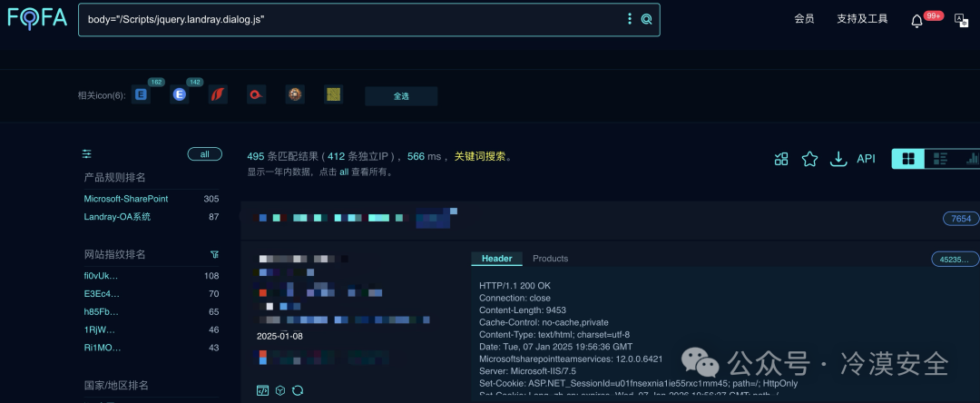The width and height of the screenshot is (980, 403).
Task: Select the red circle-arrow related icon
Action: click(x=256, y=95)
